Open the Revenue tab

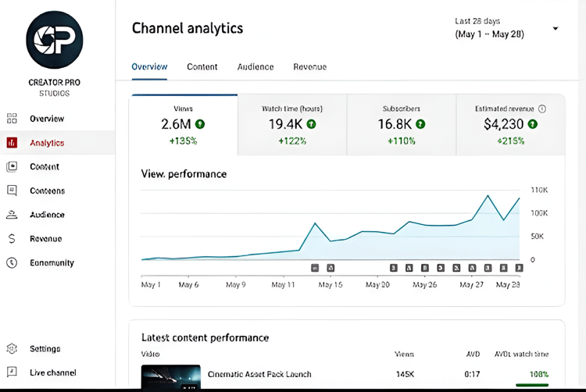(x=310, y=67)
